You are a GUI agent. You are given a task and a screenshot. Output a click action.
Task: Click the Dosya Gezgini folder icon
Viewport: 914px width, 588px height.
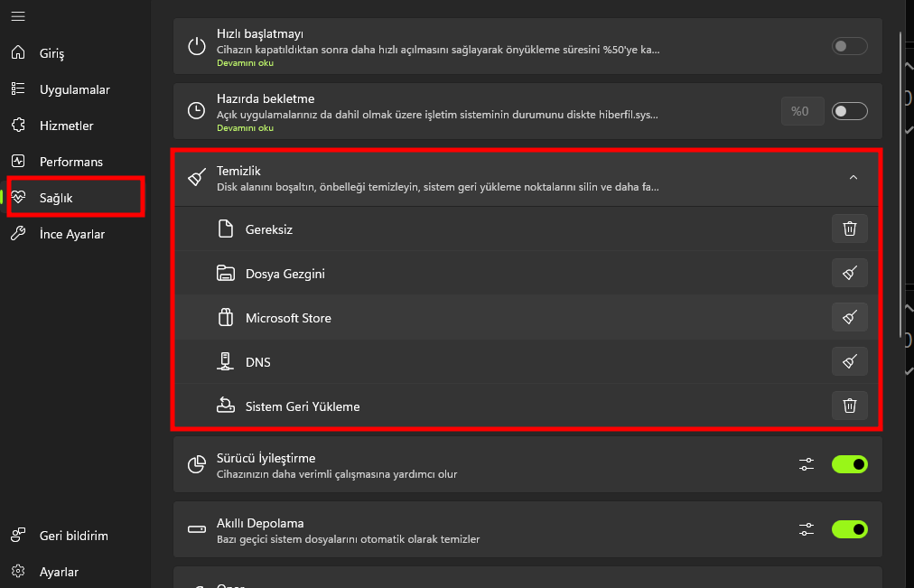pos(226,273)
